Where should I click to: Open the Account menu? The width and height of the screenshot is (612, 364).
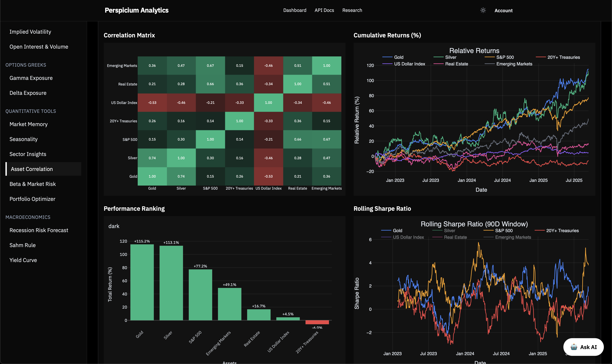pos(503,11)
